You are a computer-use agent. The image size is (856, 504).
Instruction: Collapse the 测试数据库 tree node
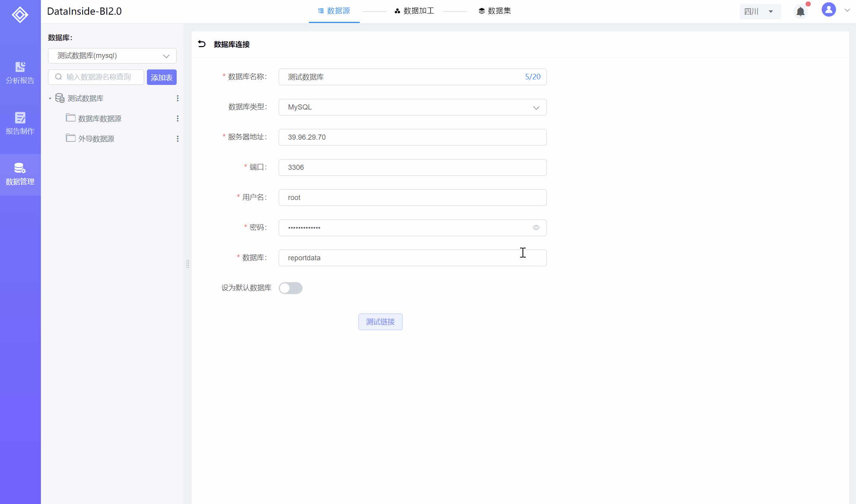click(x=50, y=98)
